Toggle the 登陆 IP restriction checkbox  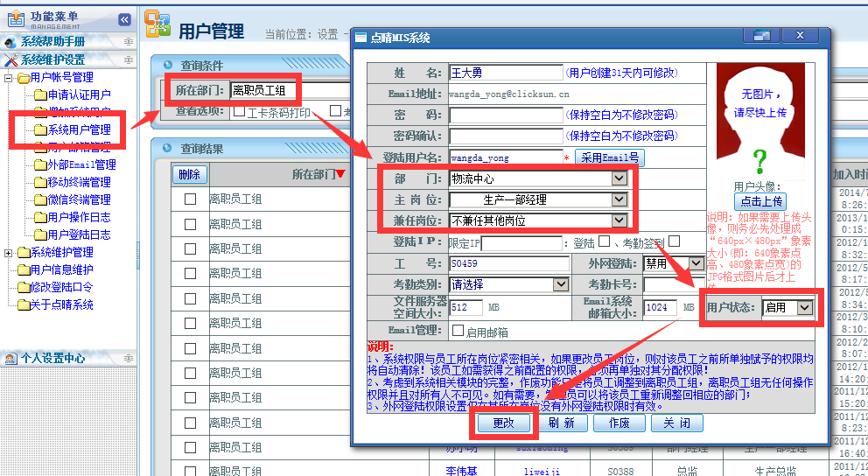[x=605, y=241]
